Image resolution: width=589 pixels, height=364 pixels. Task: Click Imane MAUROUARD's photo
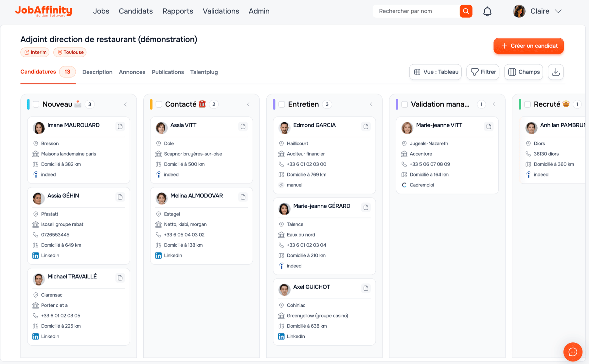39,128
